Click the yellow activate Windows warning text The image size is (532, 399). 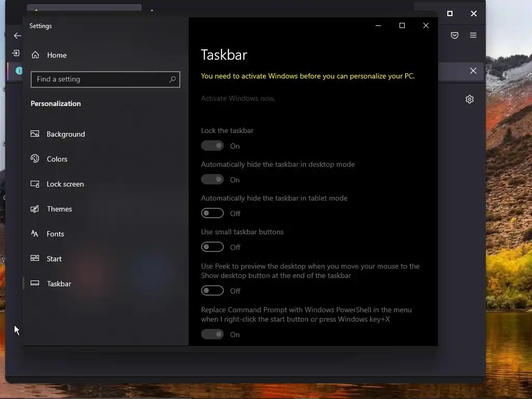click(308, 76)
